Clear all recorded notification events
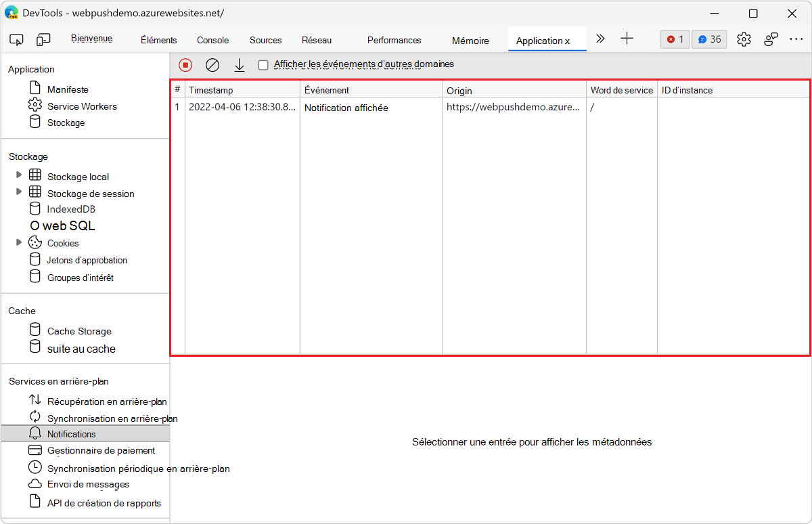 212,64
